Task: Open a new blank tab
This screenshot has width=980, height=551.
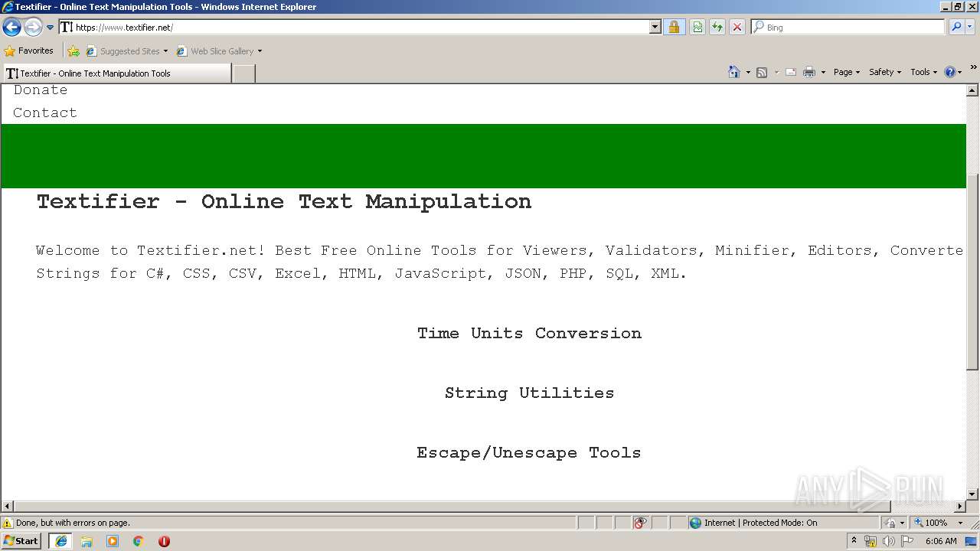Action: pos(243,73)
